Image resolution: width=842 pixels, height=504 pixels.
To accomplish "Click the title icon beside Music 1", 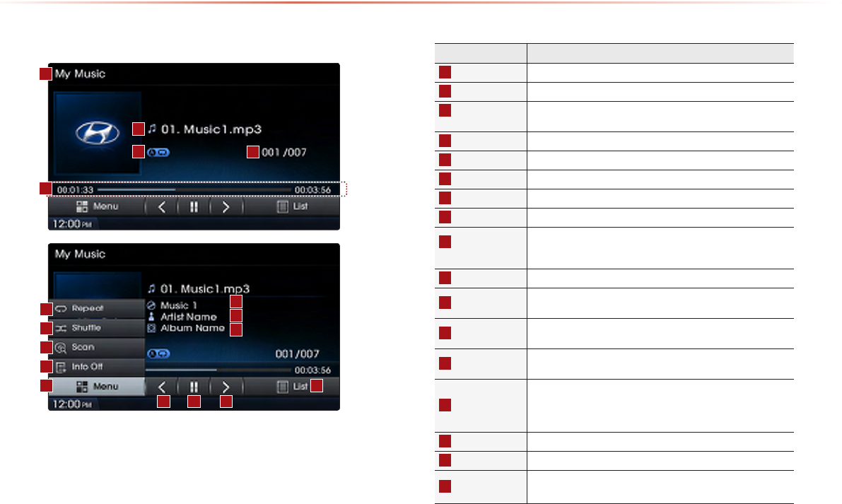I will click(x=151, y=305).
